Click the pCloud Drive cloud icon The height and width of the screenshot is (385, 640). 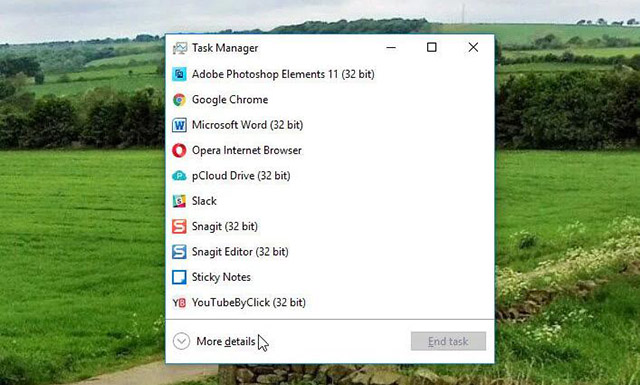[x=179, y=176]
